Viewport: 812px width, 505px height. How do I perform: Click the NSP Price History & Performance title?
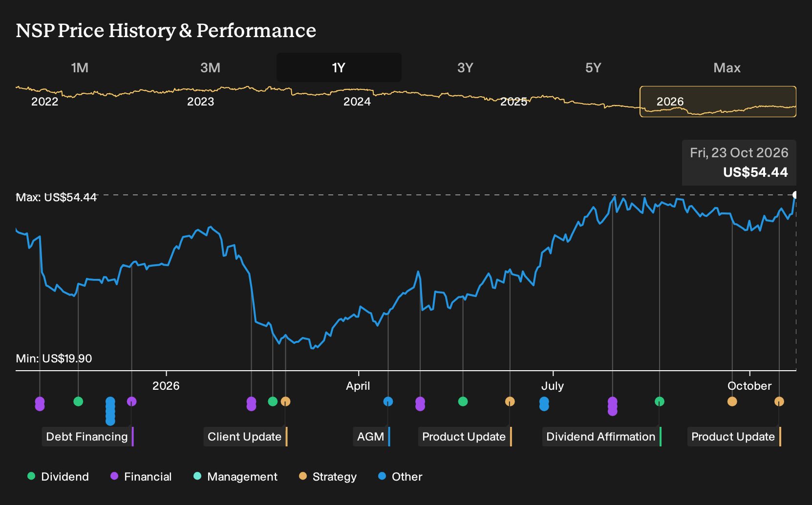coord(166,30)
